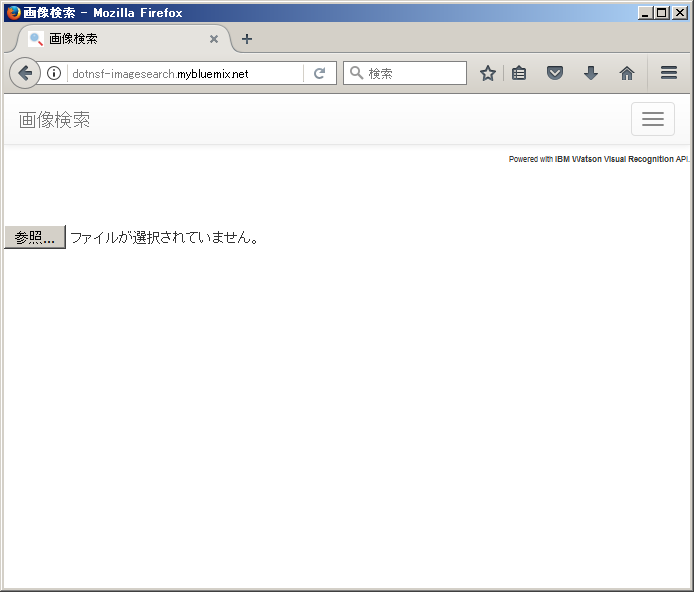Select the 画像検索 browser tab

[x=124, y=39]
